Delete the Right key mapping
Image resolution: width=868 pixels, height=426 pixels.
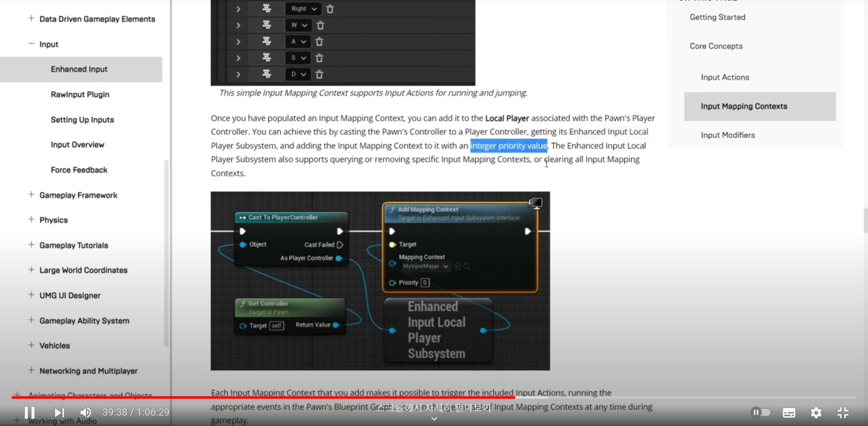[330, 9]
